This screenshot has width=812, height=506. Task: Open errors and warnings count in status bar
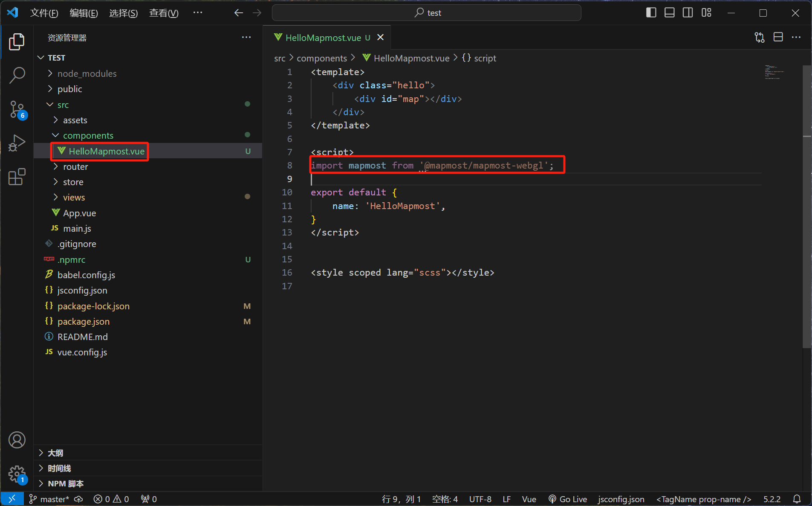111,499
